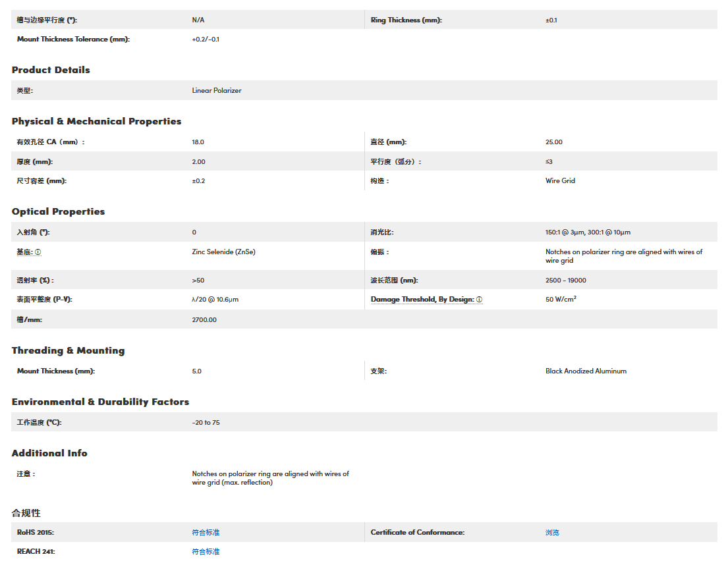
Task: Click the Optical Properties heading
Action: point(58,211)
